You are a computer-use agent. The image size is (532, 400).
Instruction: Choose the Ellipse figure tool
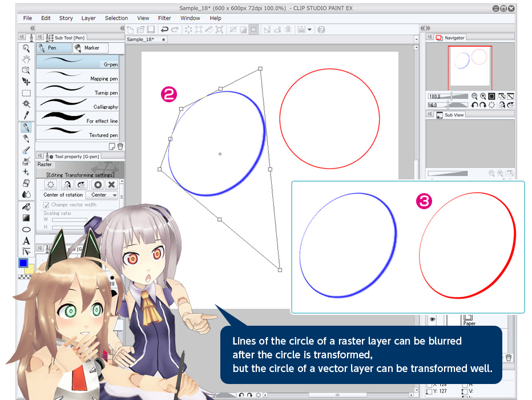point(26,229)
